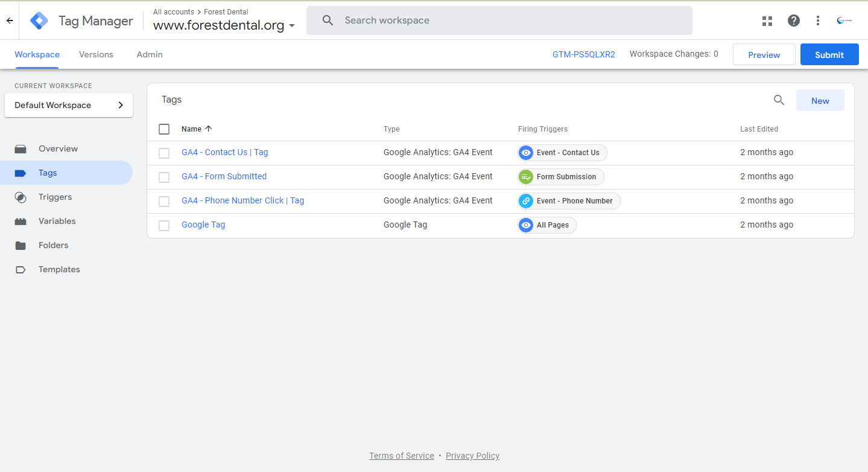The width and height of the screenshot is (868, 472).
Task: Click the Phone Number trigger link icon
Action: click(526, 201)
